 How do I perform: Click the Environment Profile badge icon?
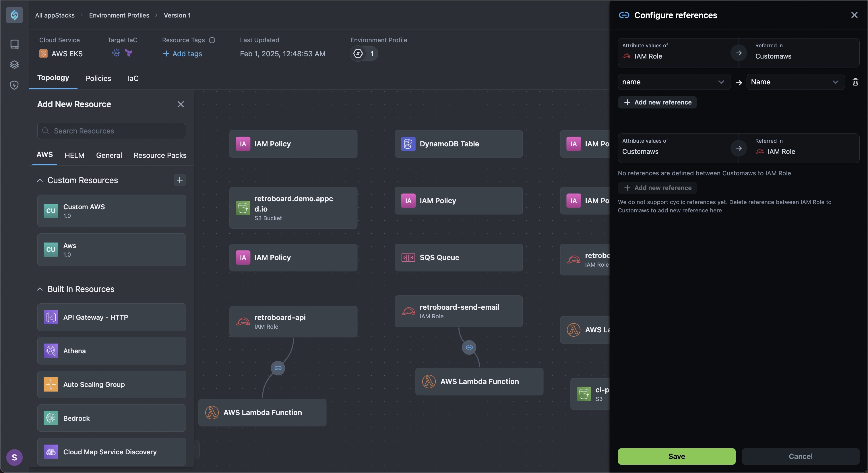coord(358,54)
